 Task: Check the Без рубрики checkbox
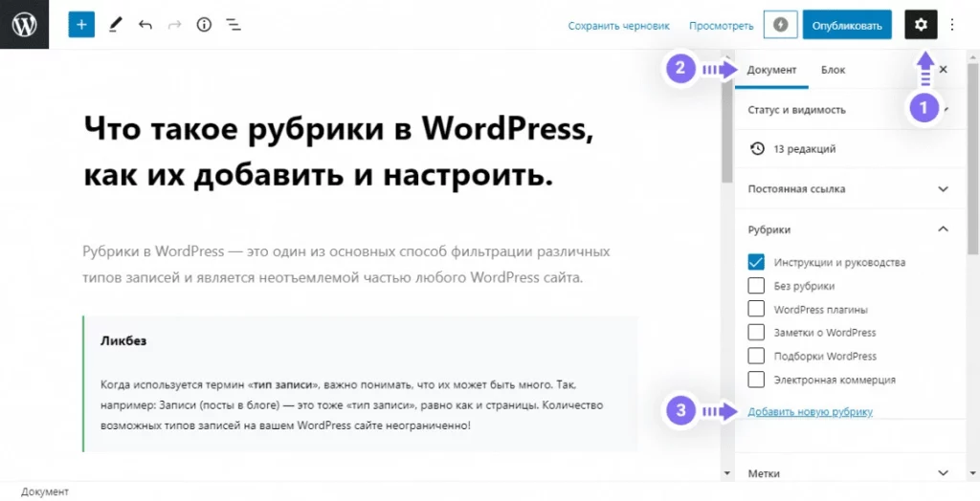(x=756, y=286)
